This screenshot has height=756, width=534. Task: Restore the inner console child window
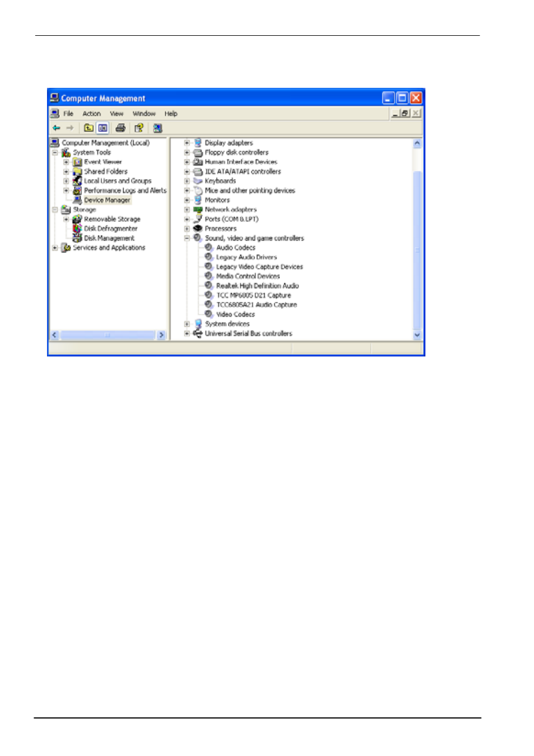(x=405, y=114)
